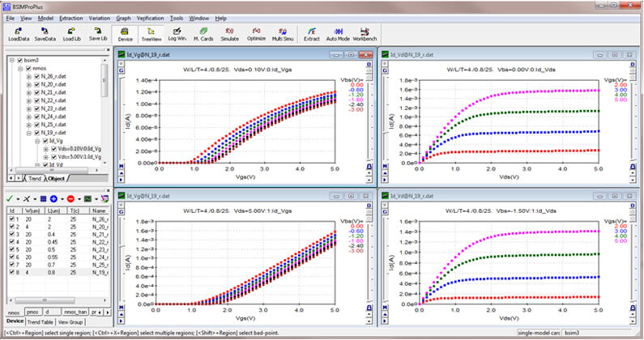The height and width of the screenshot is (340, 644).
Task: Click the Extract toolbar icon
Action: (x=311, y=34)
